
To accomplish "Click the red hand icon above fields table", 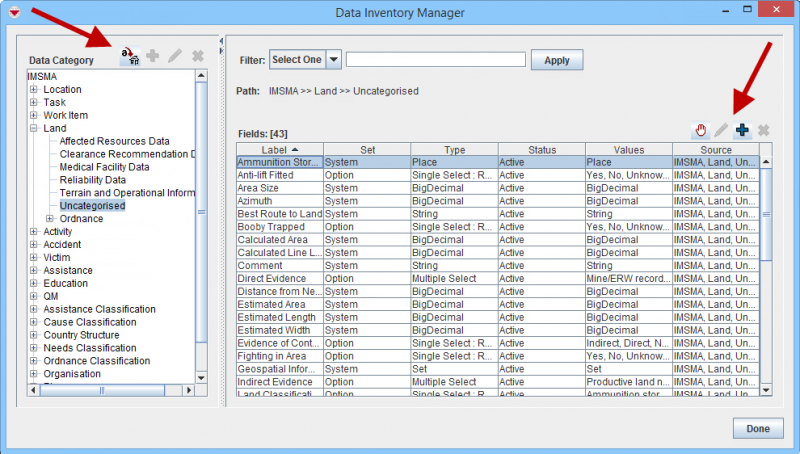I will point(701,130).
